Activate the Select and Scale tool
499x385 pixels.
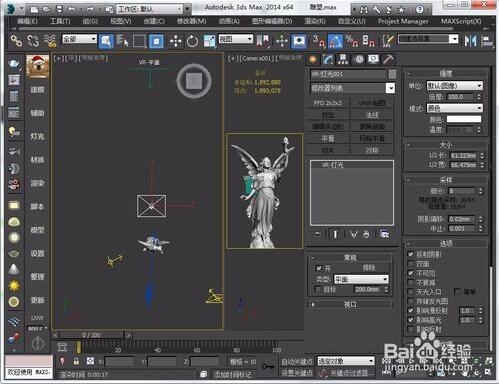pos(209,41)
